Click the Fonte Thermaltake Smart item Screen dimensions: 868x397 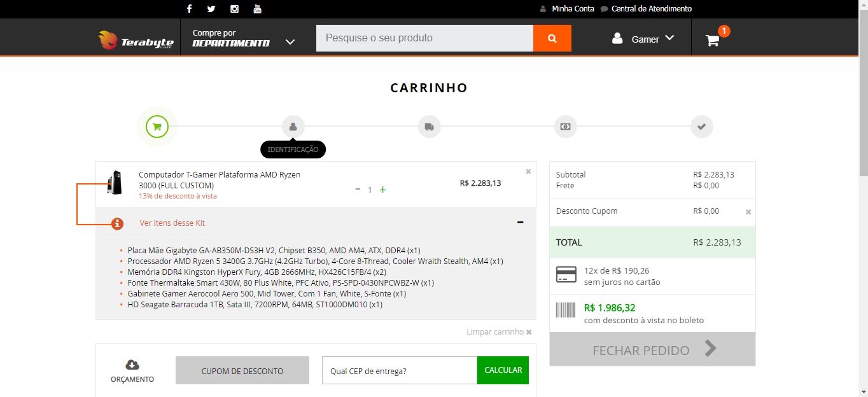[x=281, y=282]
